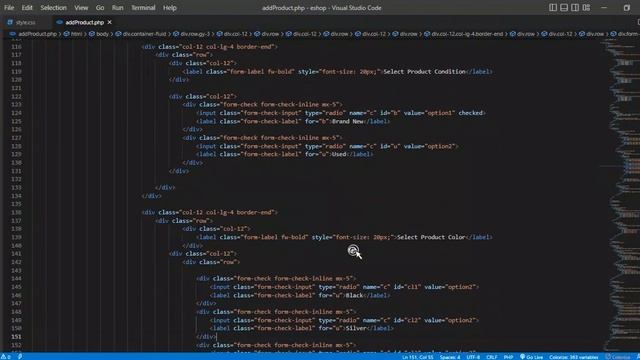The image size is (640, 360).
Task: Click id="cl2" attribute on line 149
Action: (x=406, y=320)
